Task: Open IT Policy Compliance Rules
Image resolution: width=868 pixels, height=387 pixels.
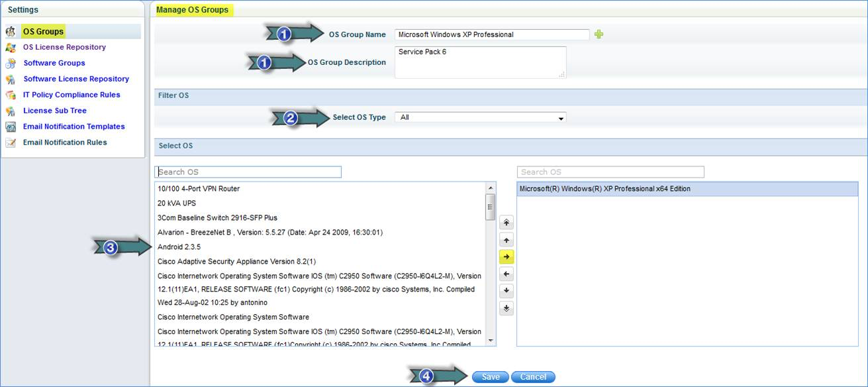Action: [x=72, y=95]
